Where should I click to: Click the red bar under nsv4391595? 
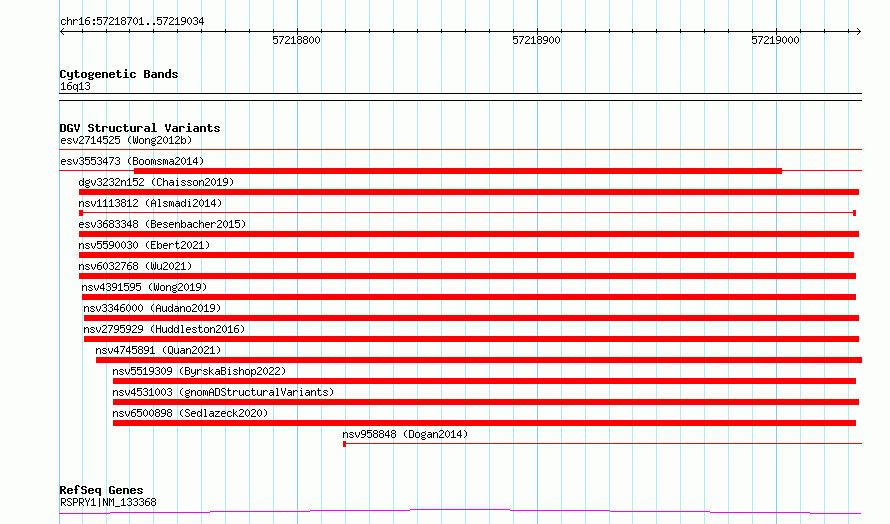coord(469,297)
